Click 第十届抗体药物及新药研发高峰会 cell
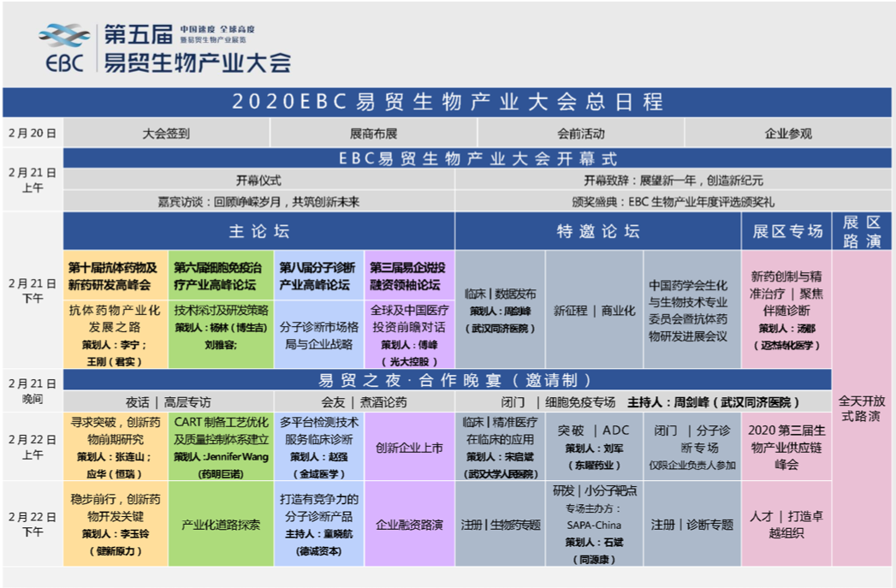896x588 pixels. coord(115,276)
